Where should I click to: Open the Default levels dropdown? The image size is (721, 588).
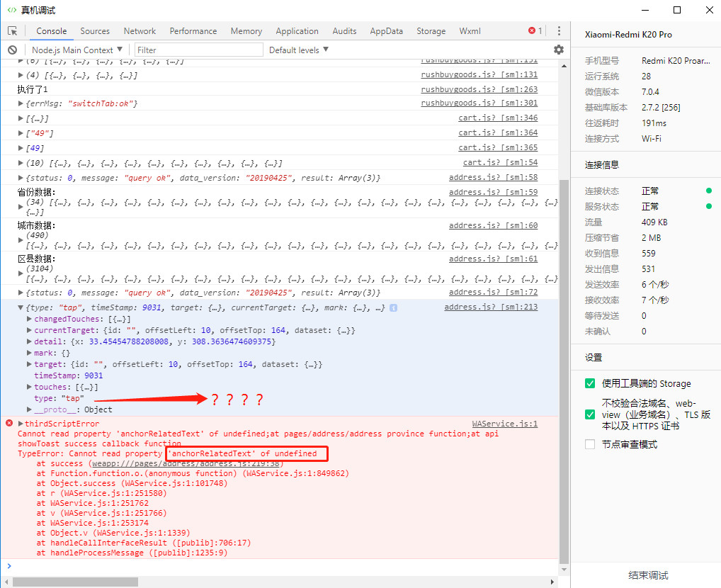point(299,50)
